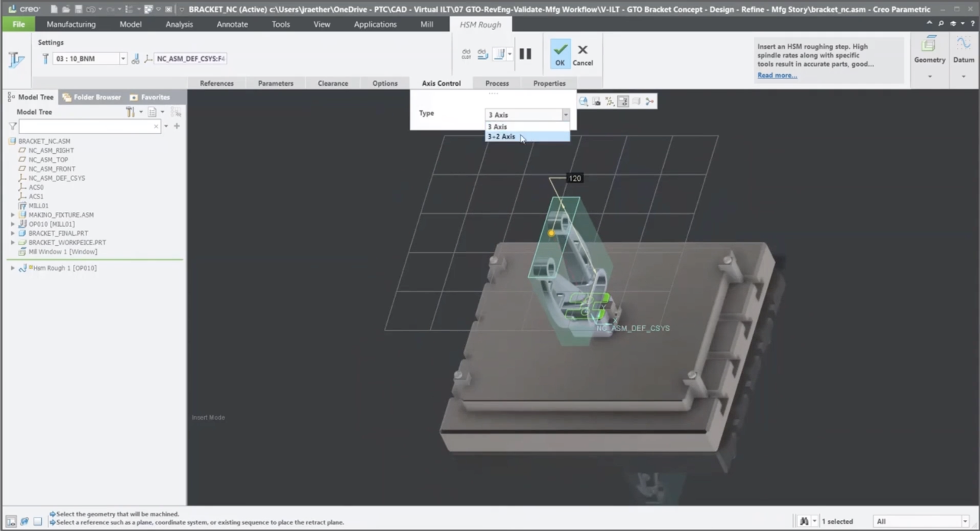
Task: Click the spin center icon in graphics toolbar
Action: [650, 101]
